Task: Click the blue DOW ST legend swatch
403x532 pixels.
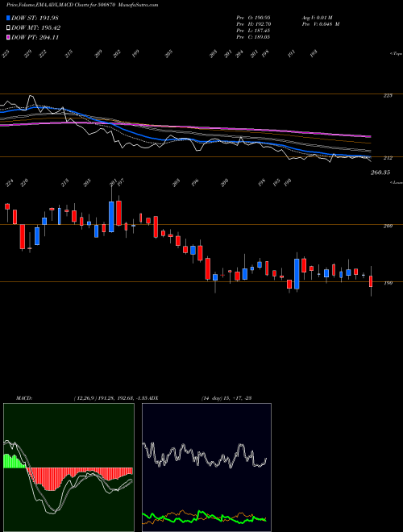Action: tap(8, 18)
